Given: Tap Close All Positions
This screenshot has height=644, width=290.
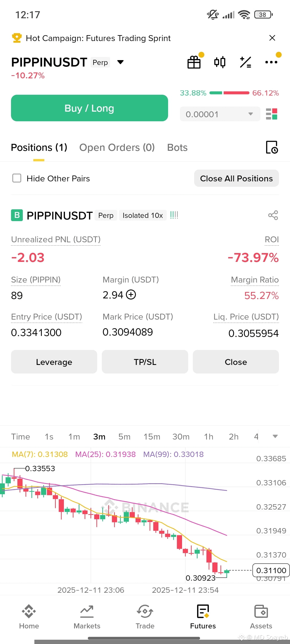Looking at the screenshot, I should point(236,178).
